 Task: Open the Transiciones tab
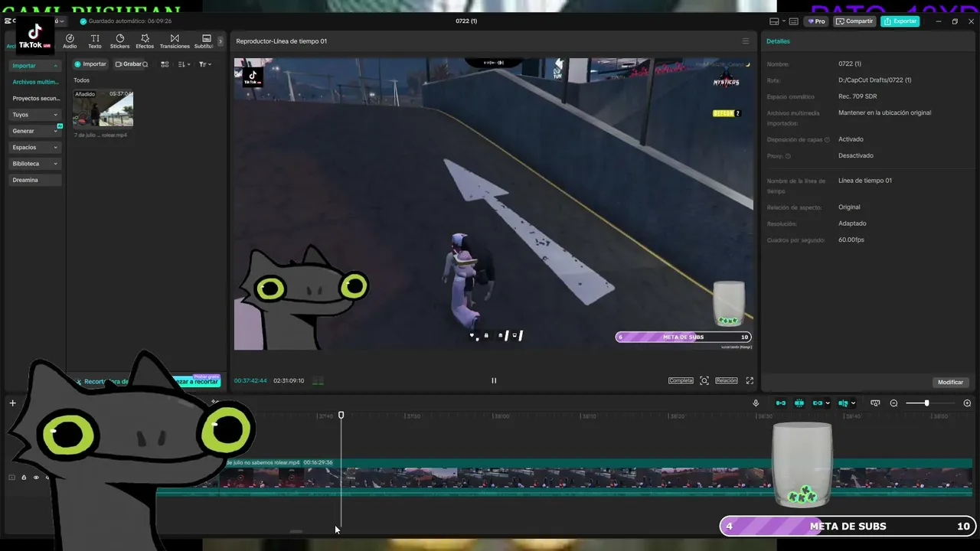(175, 41)
